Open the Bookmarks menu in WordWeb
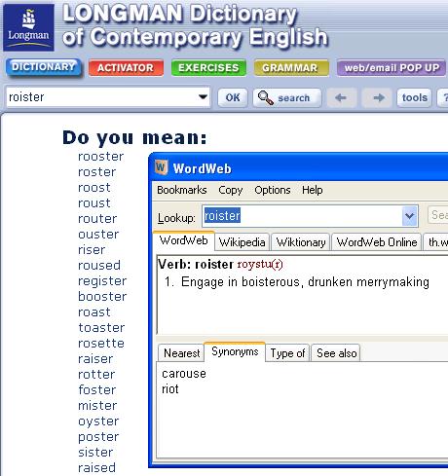The width and height of the screenshot is (448, 476). click(x=182, y=190)
